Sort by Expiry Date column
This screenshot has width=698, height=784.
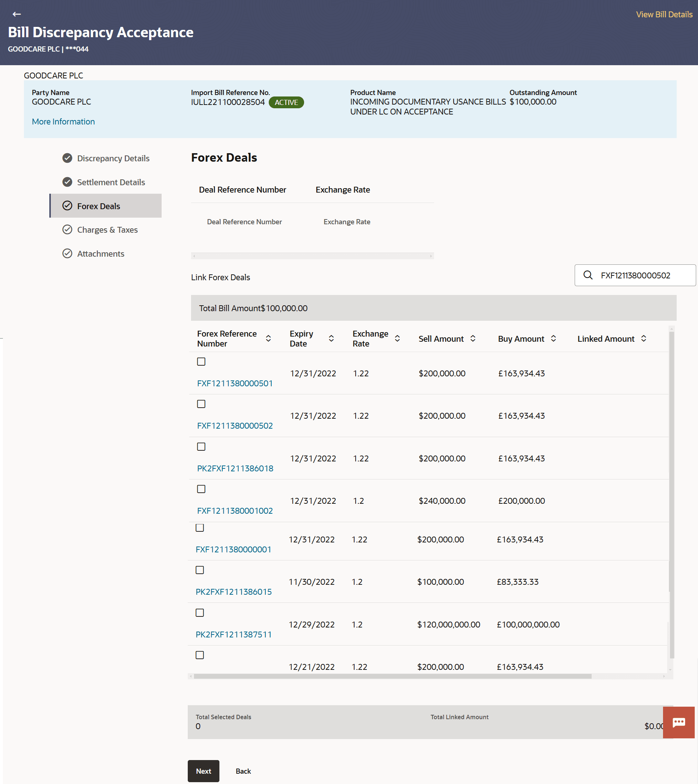pyautogui.click(x=331, y=338)
